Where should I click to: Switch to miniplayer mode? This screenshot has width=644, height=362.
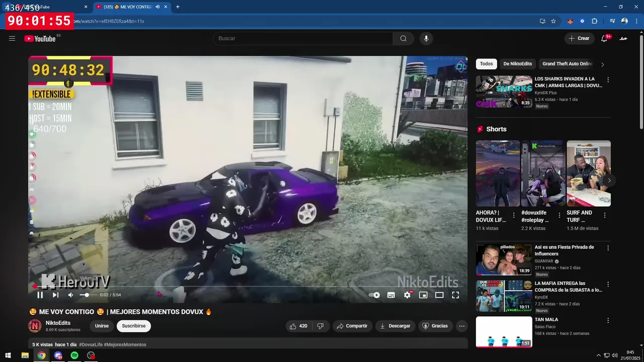click(x=423, y=295)
